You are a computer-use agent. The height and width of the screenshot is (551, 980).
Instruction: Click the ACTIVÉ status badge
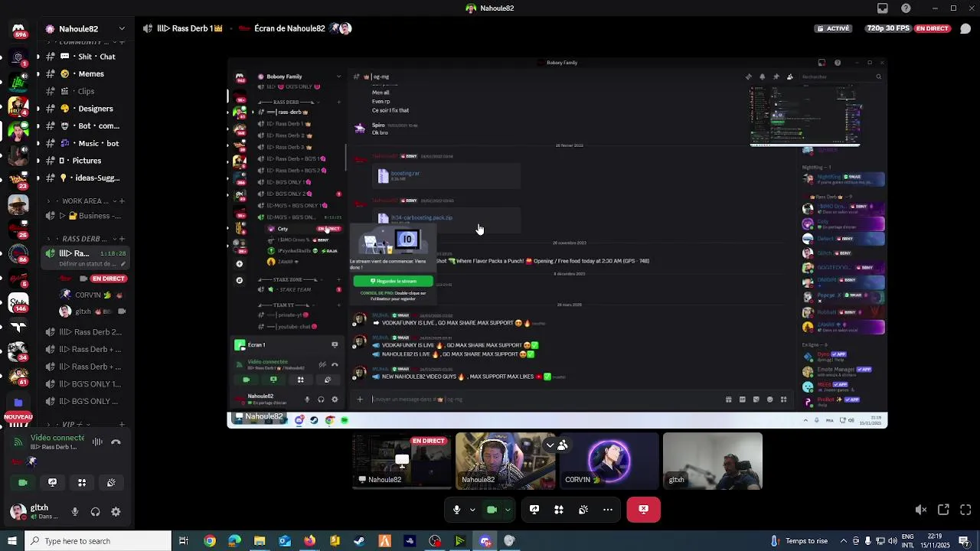[x=833, y=28]
